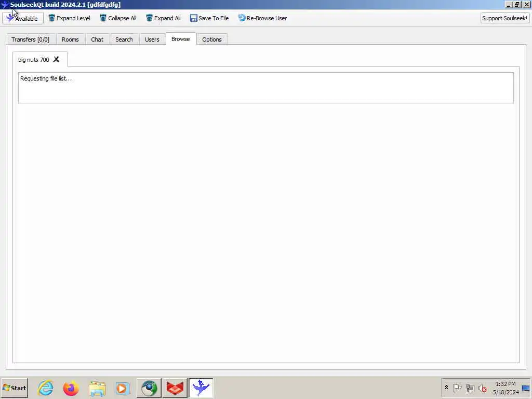Click the Available status button

(x=23, y=18)
